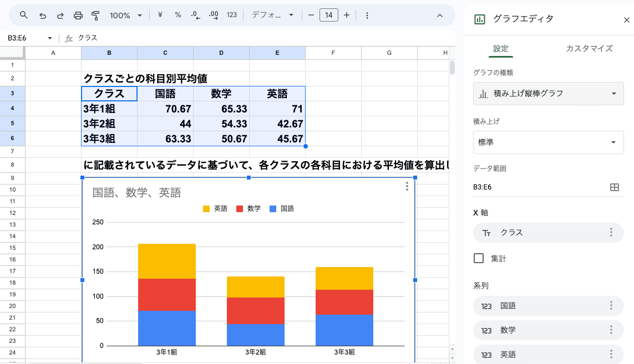The image size is (634, 364).
Task: Open the 100% zoom dropdown
Action: coord(126,16)
